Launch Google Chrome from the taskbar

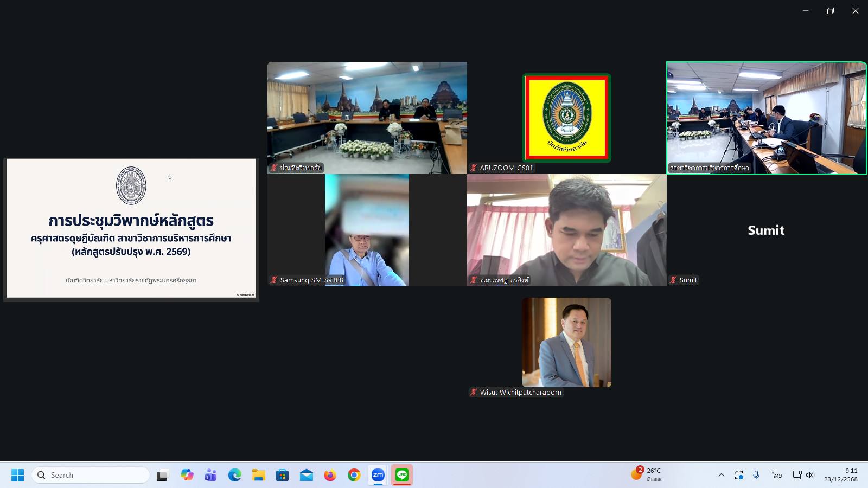[x=354, y=475]
